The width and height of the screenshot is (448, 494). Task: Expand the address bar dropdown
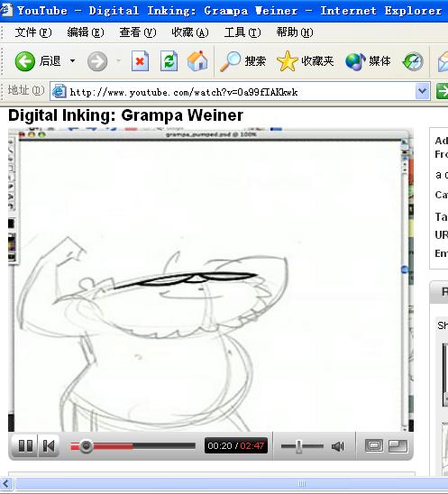pyautogui.click(x=423, y=92)
